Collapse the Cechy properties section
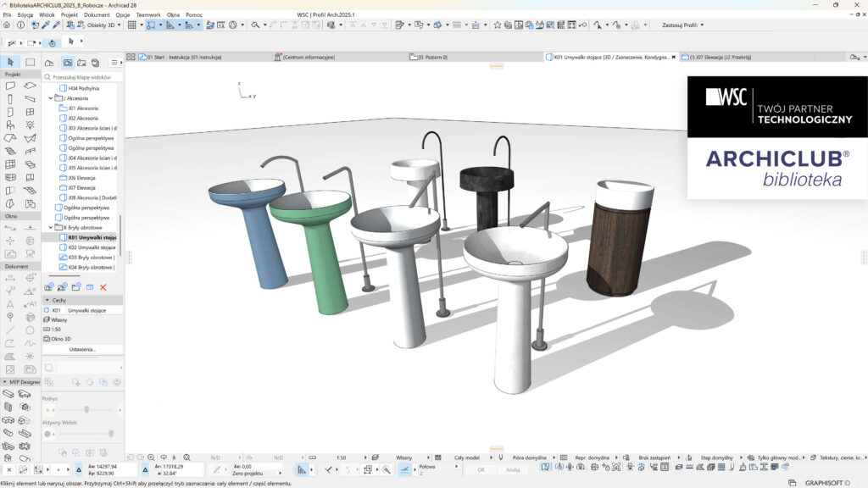This screenshot has width=868, height=488. coord(47,300)
